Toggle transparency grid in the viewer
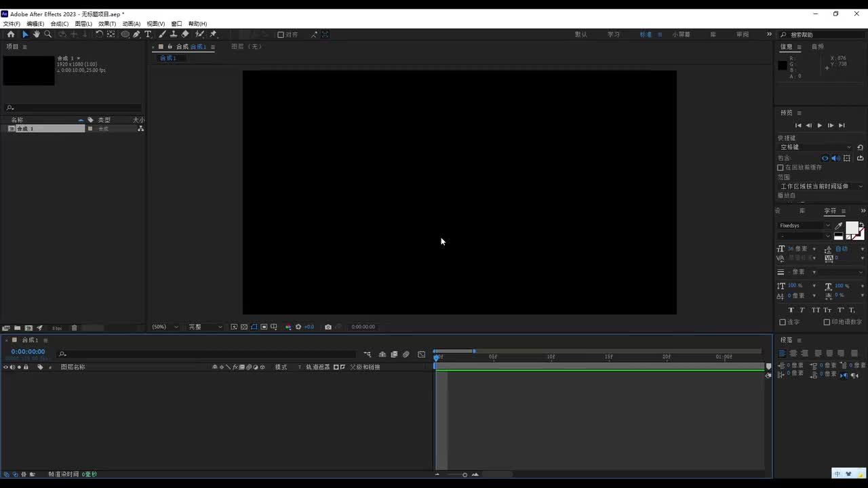868x488 pixels. pos(244,327)
